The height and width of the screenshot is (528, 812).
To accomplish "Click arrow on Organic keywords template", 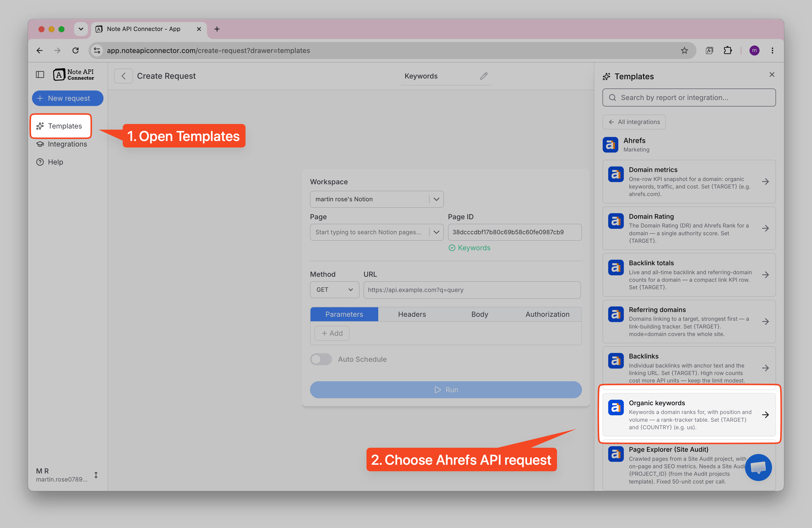I will 765,415.
